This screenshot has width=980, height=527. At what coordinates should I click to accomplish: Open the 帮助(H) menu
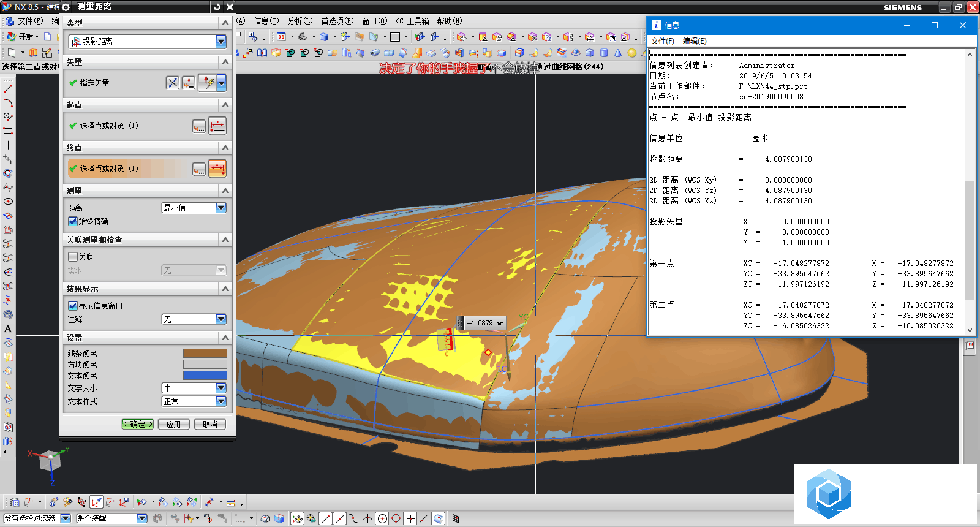(x=450, y=21)
